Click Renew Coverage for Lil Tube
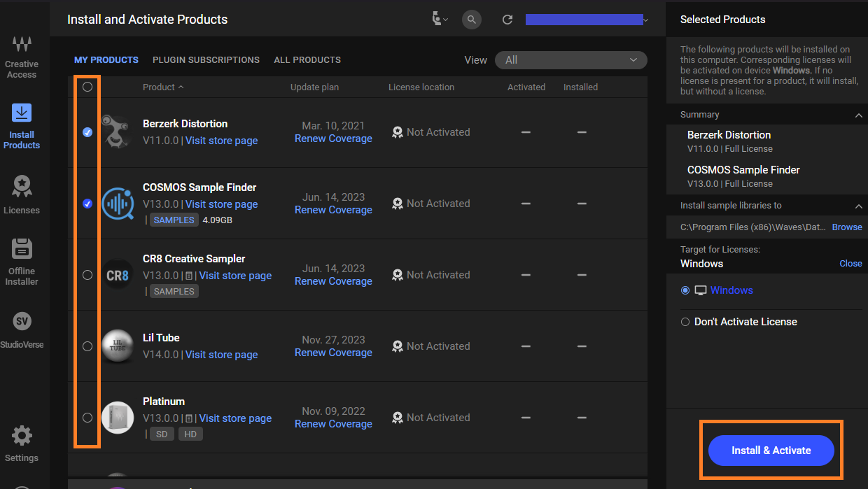This screenshot has height=489, width=868. (x=333, y=353)
